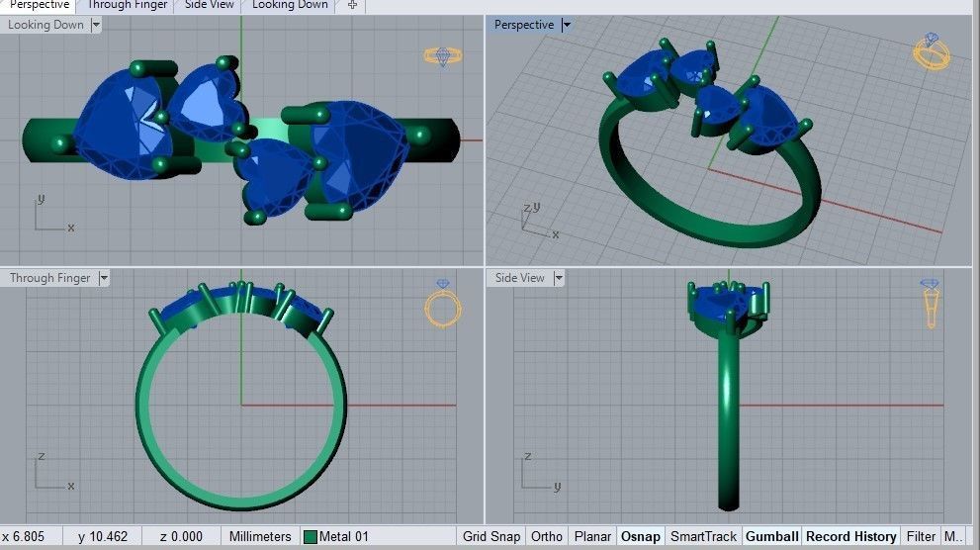Click the ring orientation icon in Through Finger view
The image size is (980, 550).
pos(443,303)
